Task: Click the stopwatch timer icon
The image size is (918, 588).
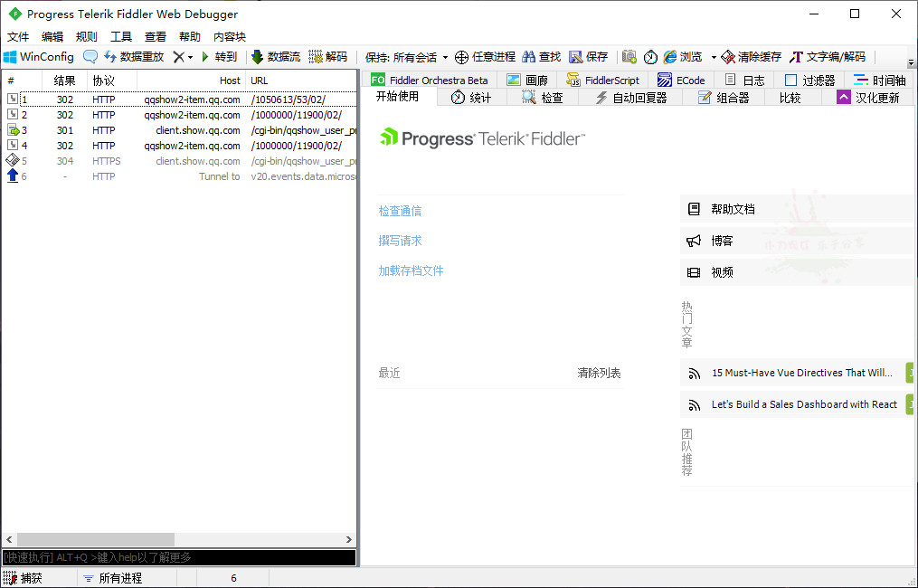Action: pos(650,57)
